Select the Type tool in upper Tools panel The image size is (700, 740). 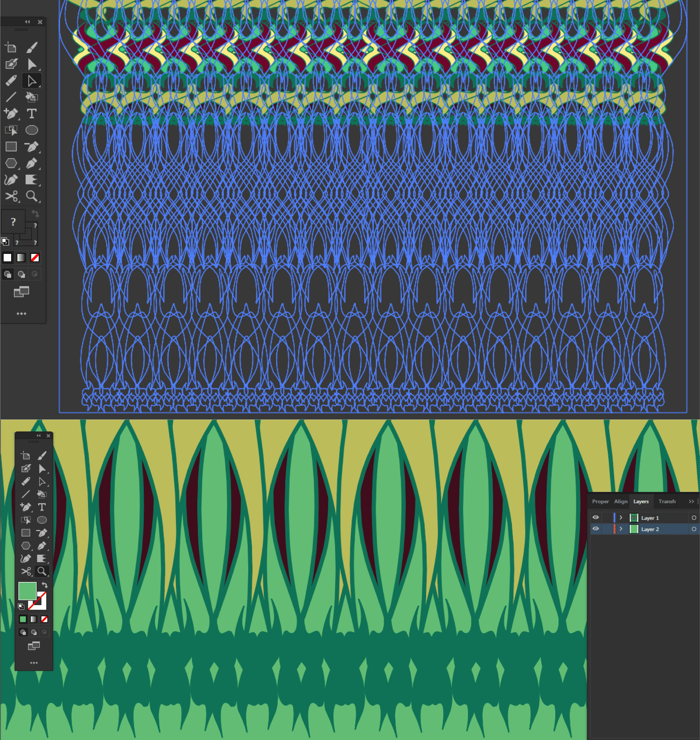click(x=32, y=113)
